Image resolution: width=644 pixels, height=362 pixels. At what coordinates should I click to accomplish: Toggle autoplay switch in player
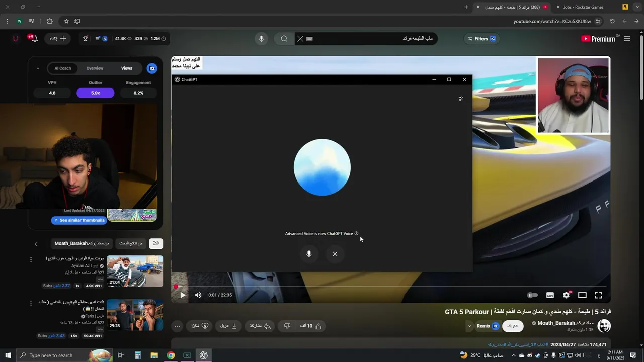(532, 295)
